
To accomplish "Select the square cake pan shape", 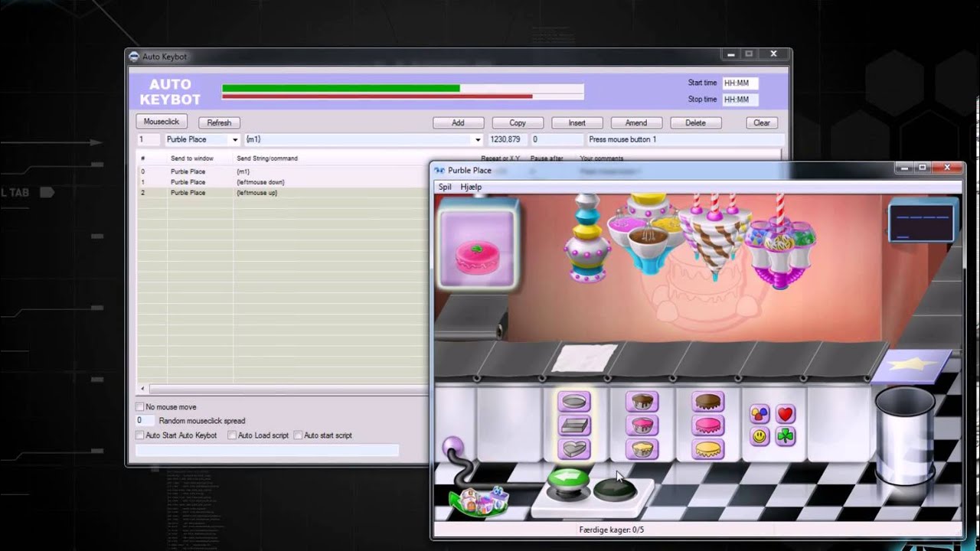I will 574,425.
